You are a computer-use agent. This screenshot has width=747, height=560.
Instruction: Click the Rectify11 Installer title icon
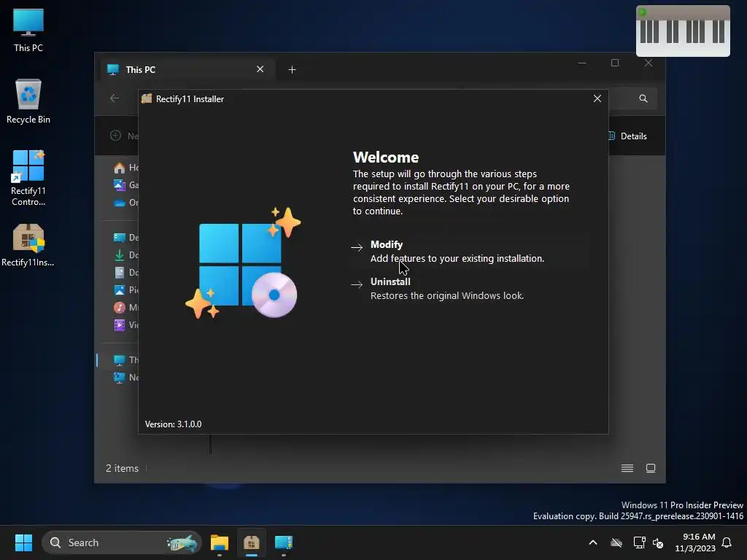point(147,98)
